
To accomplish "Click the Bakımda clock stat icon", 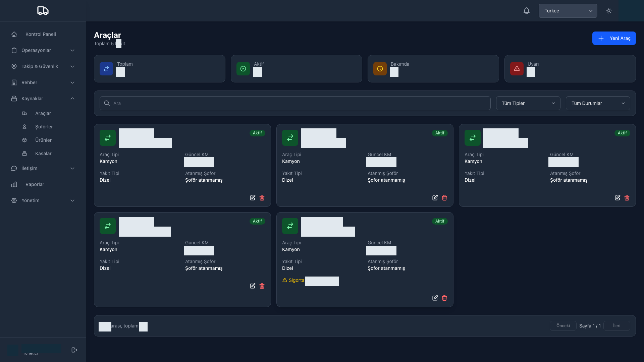I will [x=380, y=69].
